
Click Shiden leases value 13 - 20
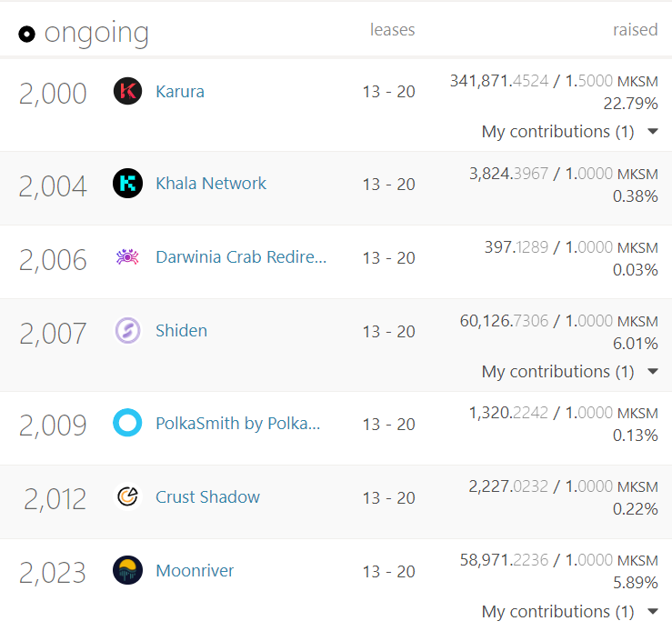388,332
